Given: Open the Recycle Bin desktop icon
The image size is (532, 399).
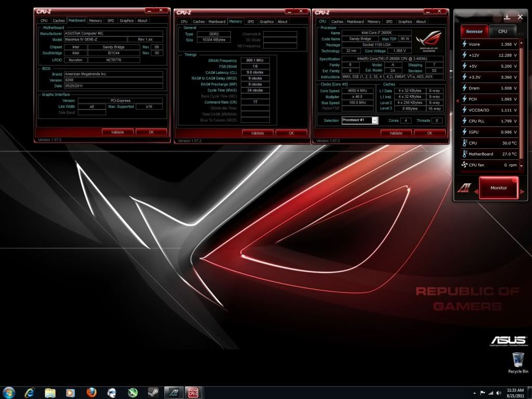Looking at the screenshot, I should coord(518,363).
